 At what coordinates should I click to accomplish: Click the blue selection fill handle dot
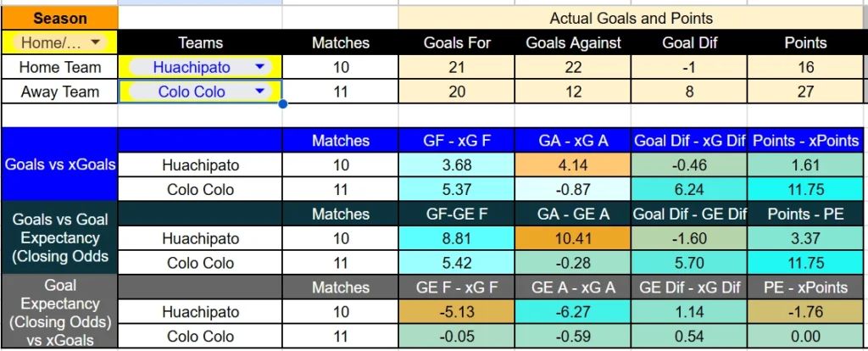[x=283, y=103]
